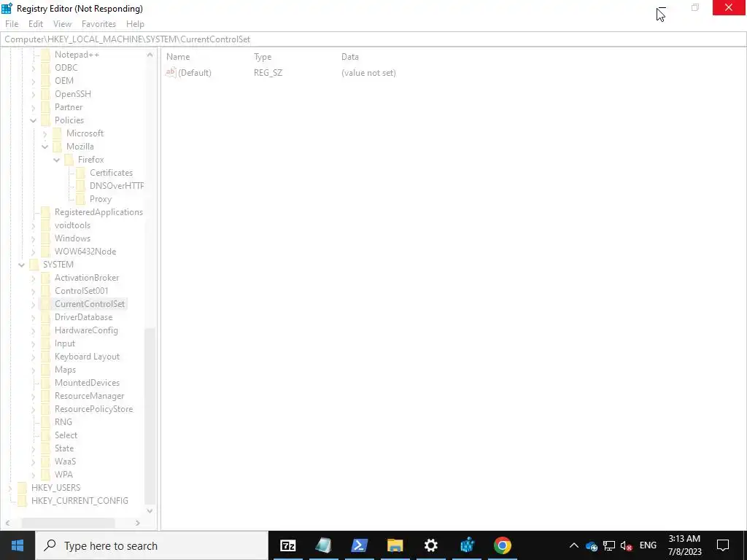The width and height of the screenshot is (747, 560).
Task: Click the Firefox key folder icon
Action: pos(69,160)
